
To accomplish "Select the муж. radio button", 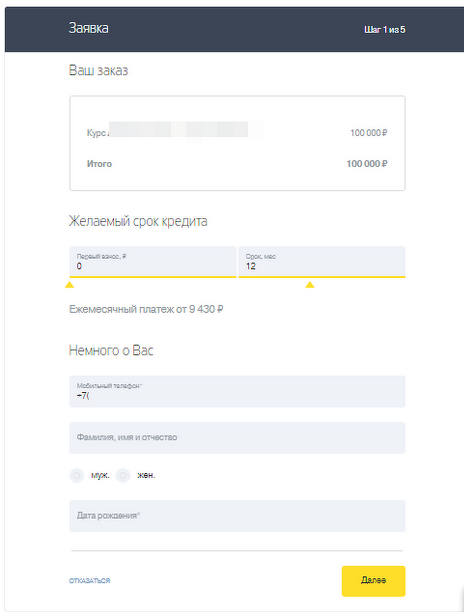I will click(x=77, y=475).
